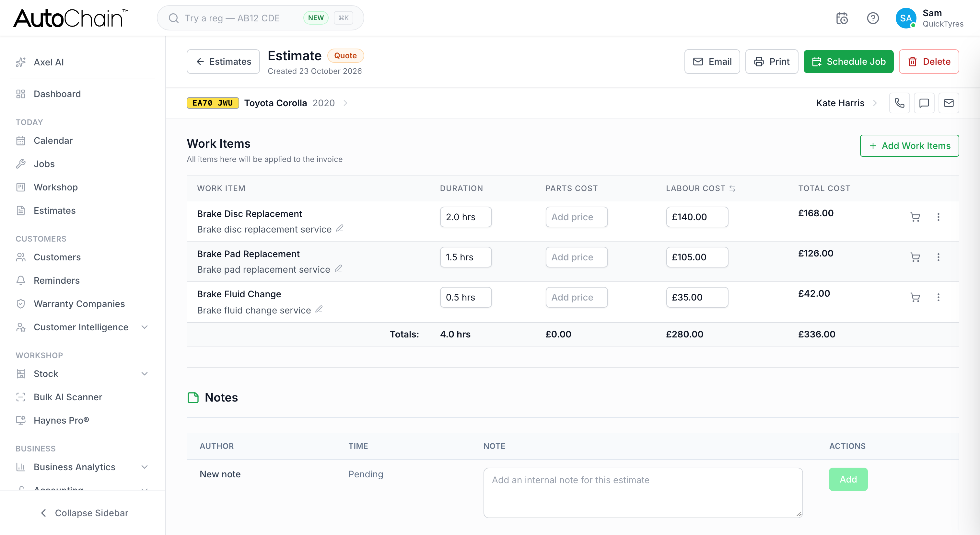980x535 pixels.
Task: Open the help question mark icon
Action: (x=873, y=18)
